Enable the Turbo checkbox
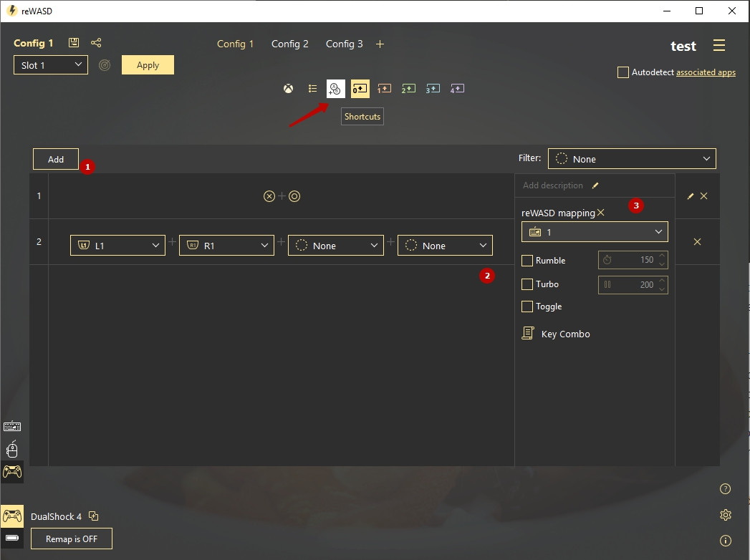The image size is (750, 560). [527, 284]
